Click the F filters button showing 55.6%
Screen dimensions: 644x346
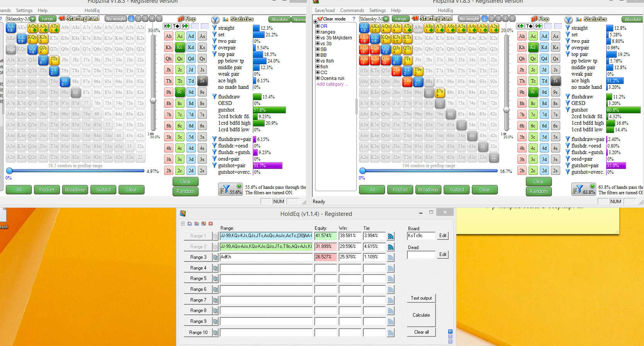pyautogui.click(x=230, y=189)
